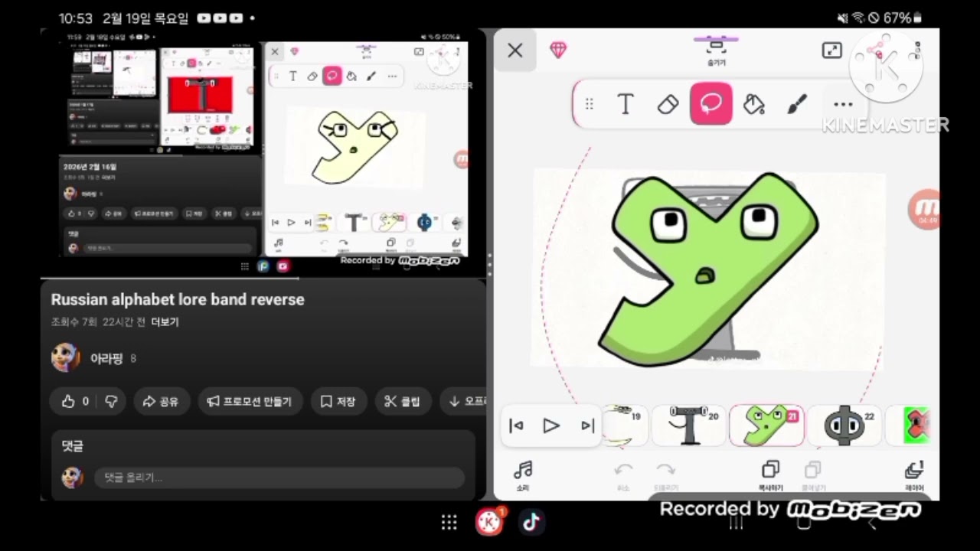Screen dimensions: 980x551
Task: Share the video via 공유 button
Action: pyautogui.click(x=161, y=401)
